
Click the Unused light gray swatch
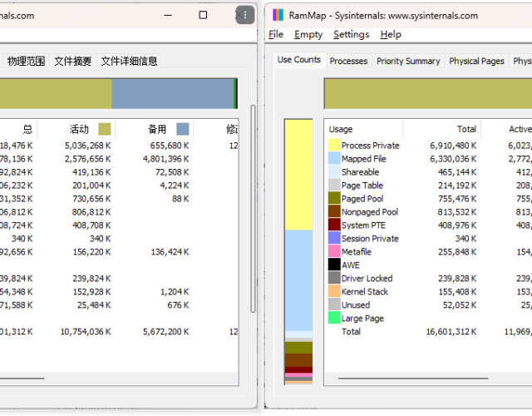point(334,305)
